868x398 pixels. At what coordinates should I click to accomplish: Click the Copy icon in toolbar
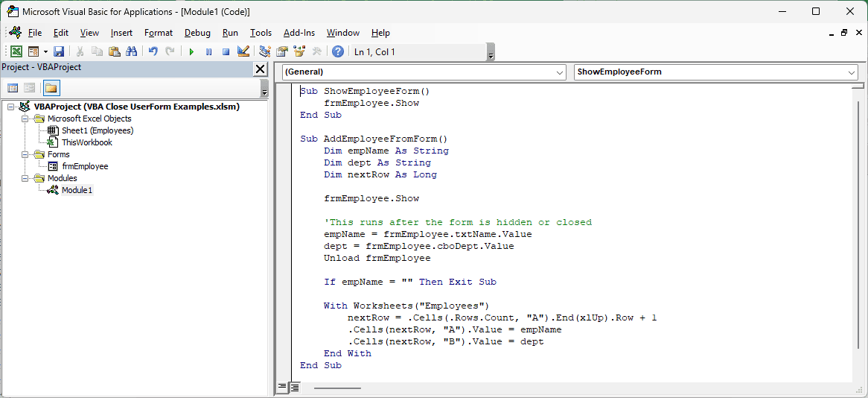coord(97,51)
